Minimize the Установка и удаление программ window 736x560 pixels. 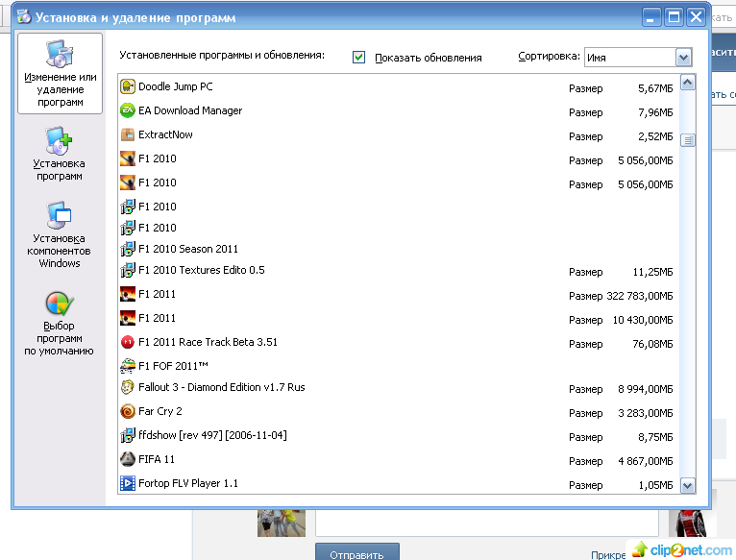[x=650, y=18]
